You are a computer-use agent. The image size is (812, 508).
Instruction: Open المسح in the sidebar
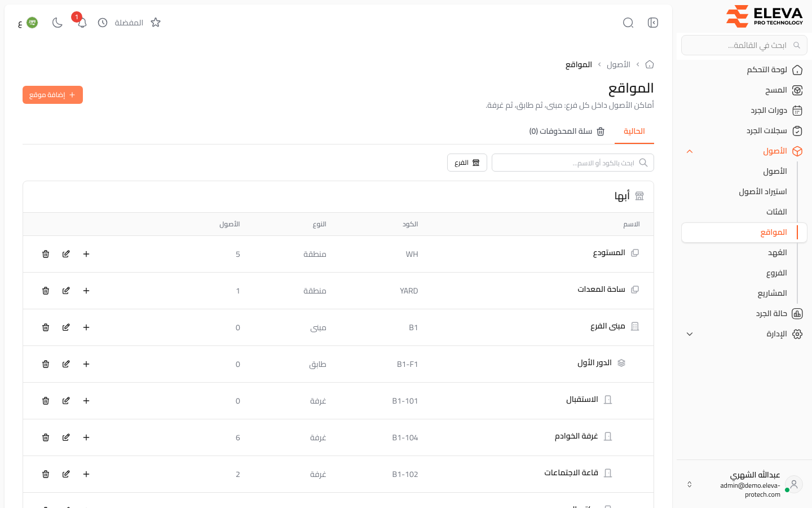(744, 90)
